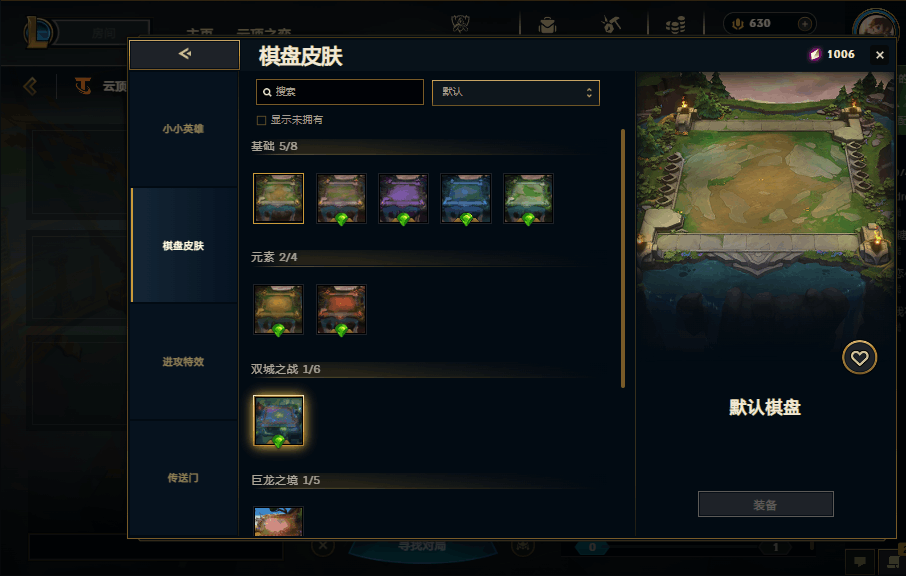Click in the 搜索 search field
The width and height of the screenshot is (906, 576).
340,92
